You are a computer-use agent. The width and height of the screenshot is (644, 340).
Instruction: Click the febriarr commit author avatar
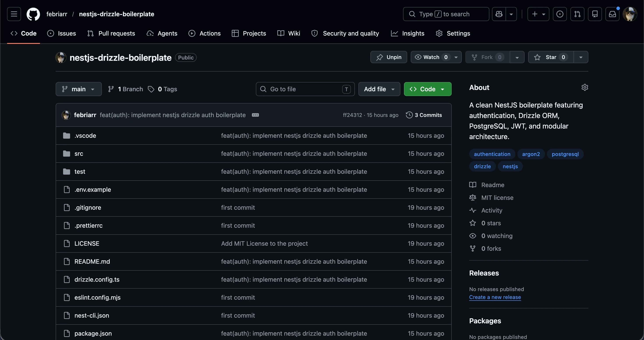(66, 115)
